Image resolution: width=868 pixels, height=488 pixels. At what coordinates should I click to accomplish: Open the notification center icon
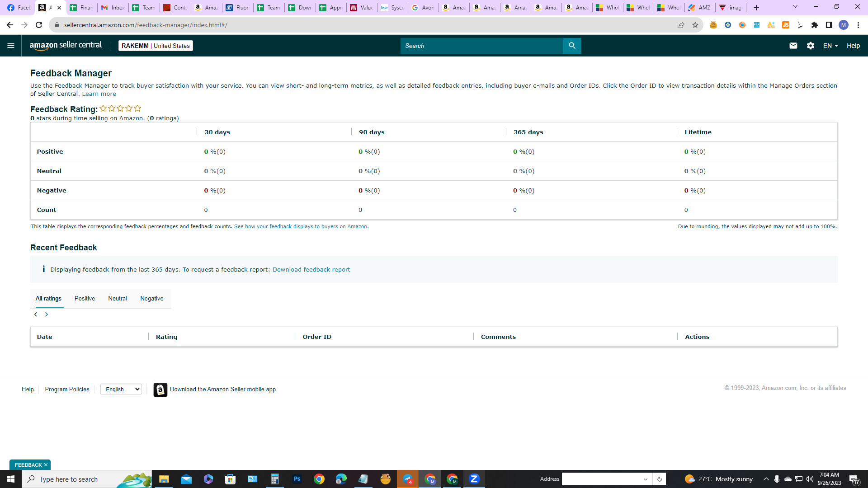pos(854,479)
